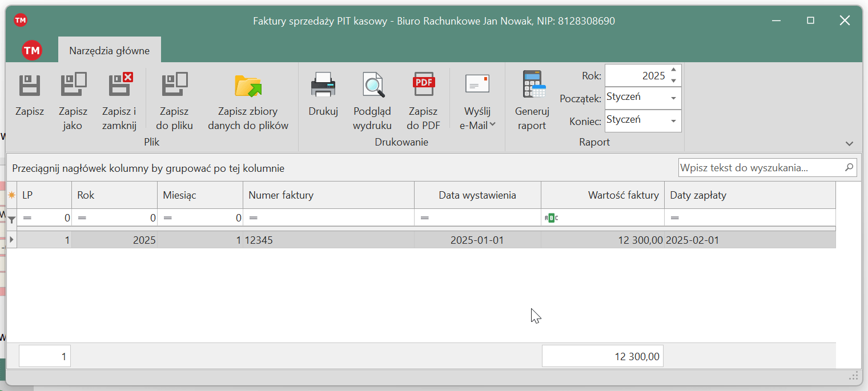
Task: Click Zapisz i zamknij icon
Action: [x=119, y=86]
